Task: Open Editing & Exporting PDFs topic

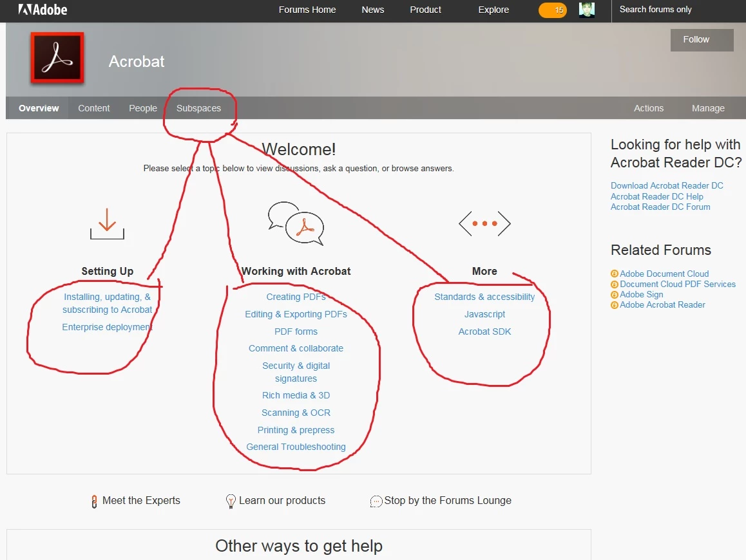Action: click(296, 314)
